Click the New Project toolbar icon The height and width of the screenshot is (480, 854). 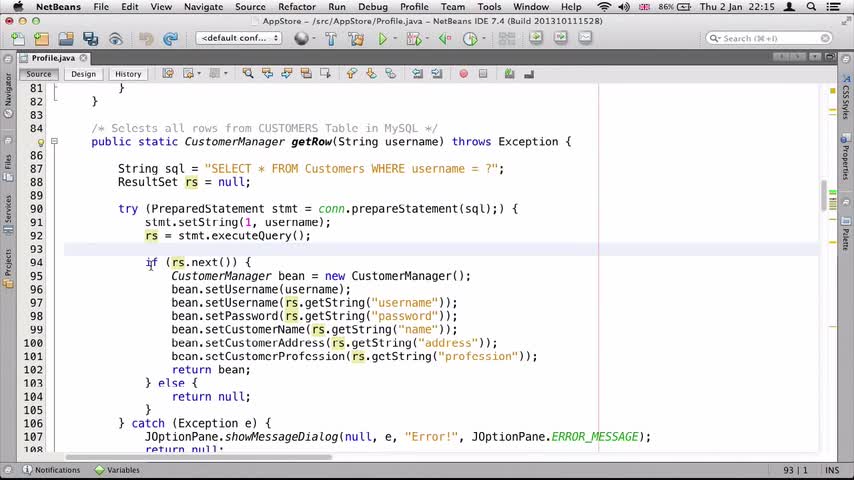[x=41, y=39]
